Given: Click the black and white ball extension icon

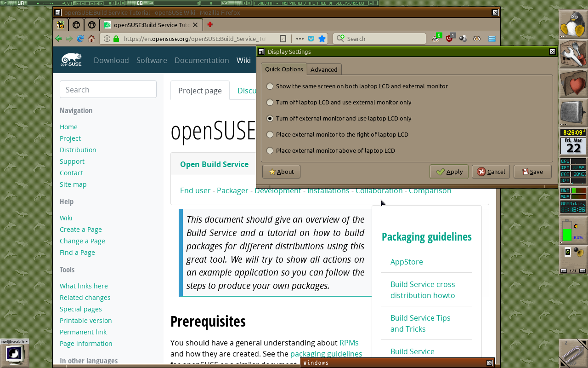Looking at the screenshot, I should coord(463,39).
